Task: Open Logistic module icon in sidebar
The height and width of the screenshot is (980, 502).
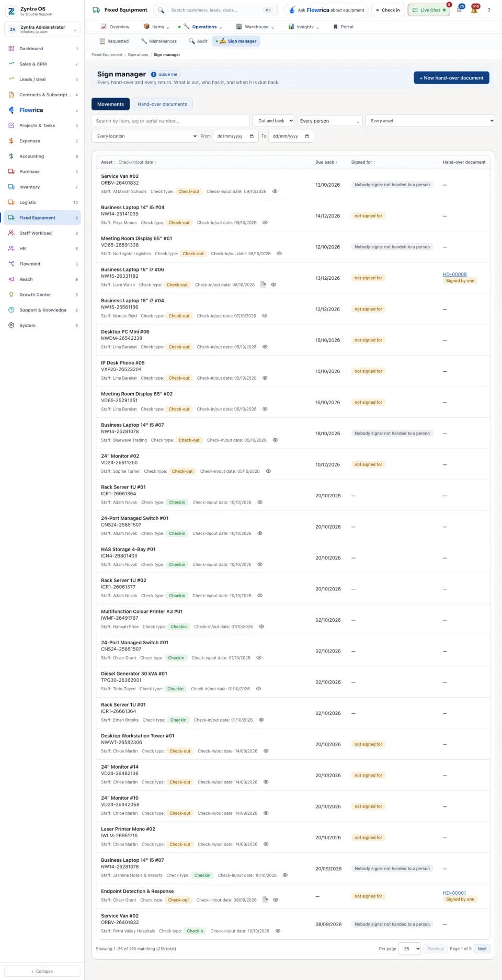Action: 12,202
